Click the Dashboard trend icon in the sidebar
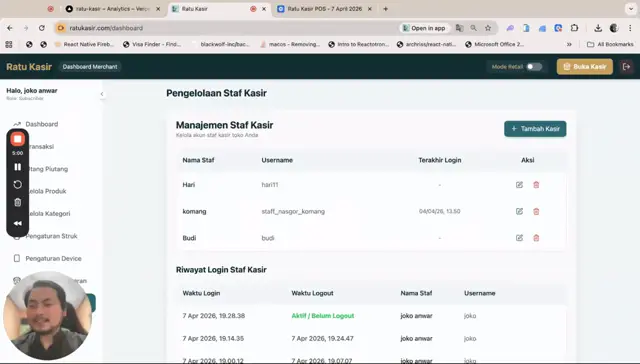 [17, 124]
